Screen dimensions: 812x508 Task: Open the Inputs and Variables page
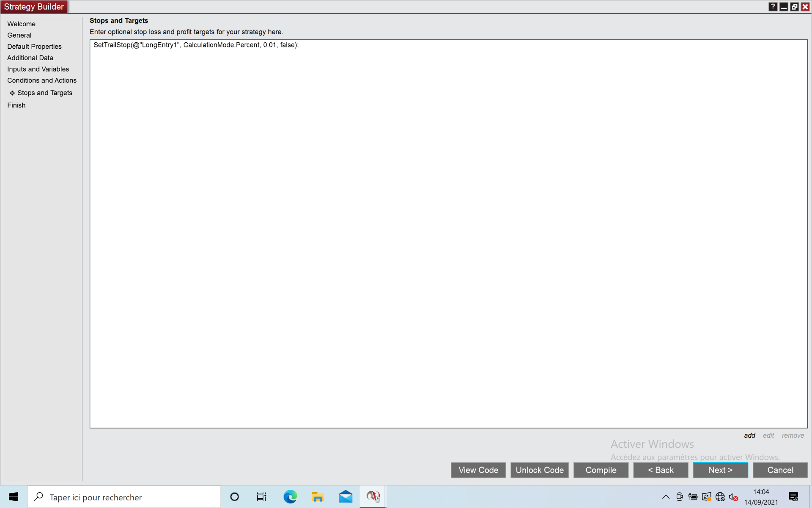[x=38, y=69]
